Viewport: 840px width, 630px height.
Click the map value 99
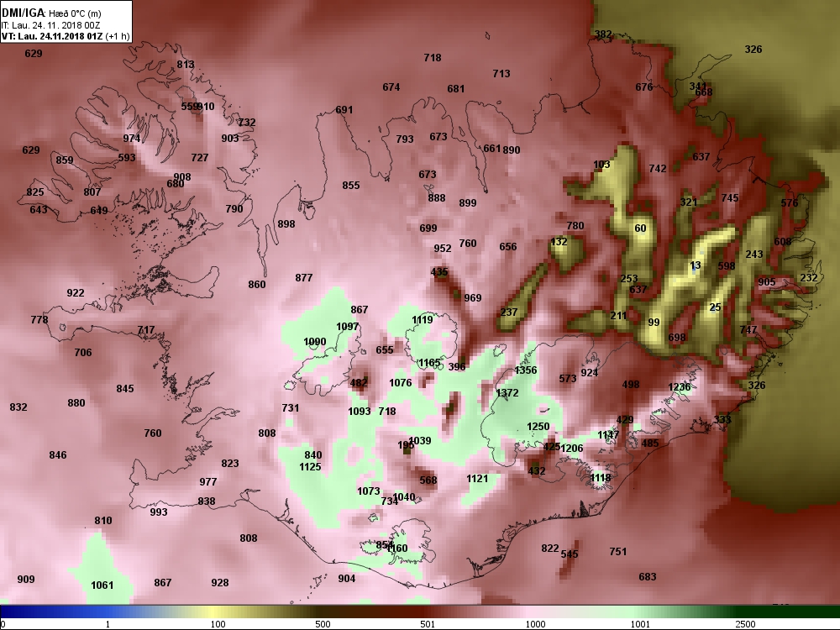click(x=654, y=323)
